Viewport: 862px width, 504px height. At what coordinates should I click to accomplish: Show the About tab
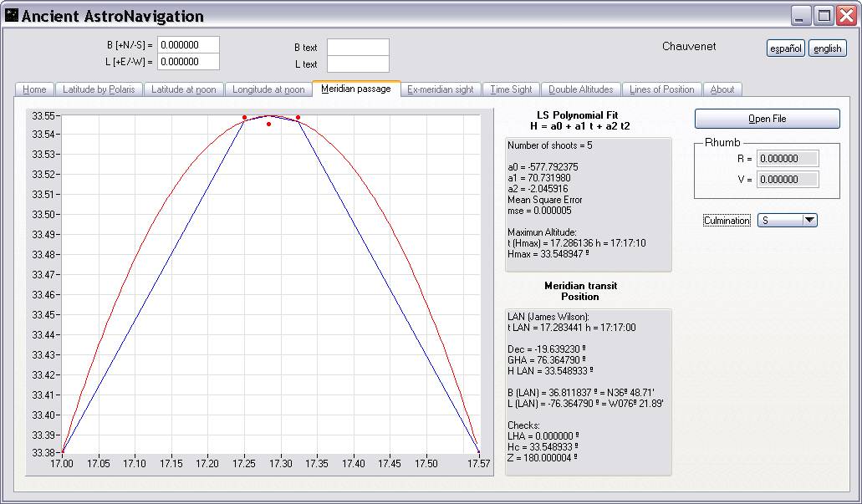coord(722,89)
